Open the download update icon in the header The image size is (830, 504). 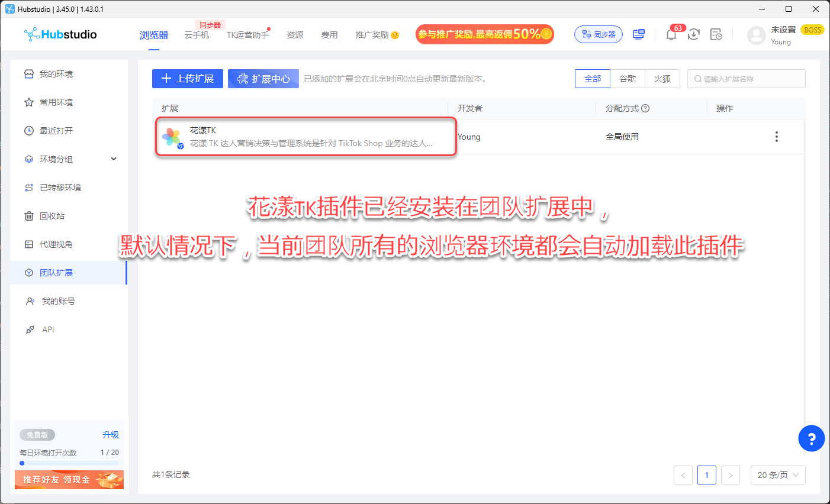click(694, 35)
